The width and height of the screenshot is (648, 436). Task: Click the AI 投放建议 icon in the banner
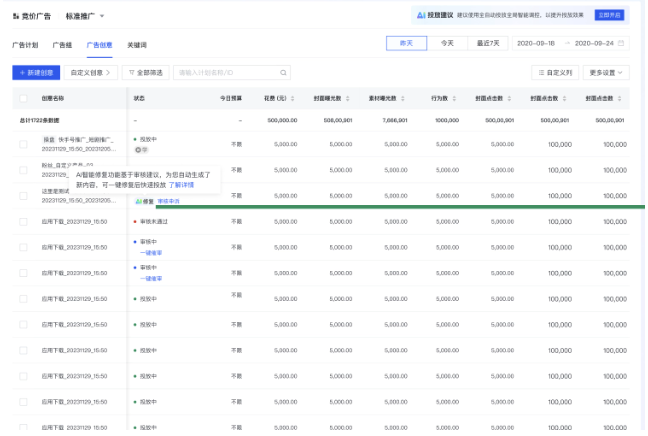[421, 15]
